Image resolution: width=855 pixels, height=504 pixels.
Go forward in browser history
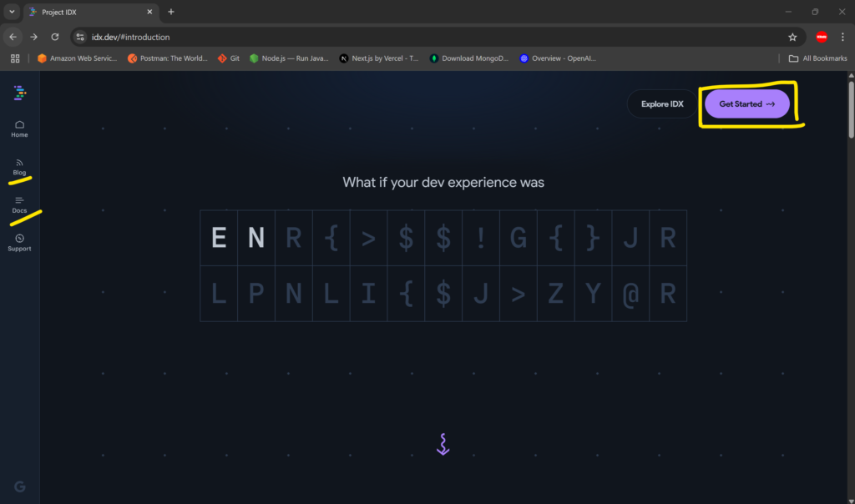click(33, 37)
